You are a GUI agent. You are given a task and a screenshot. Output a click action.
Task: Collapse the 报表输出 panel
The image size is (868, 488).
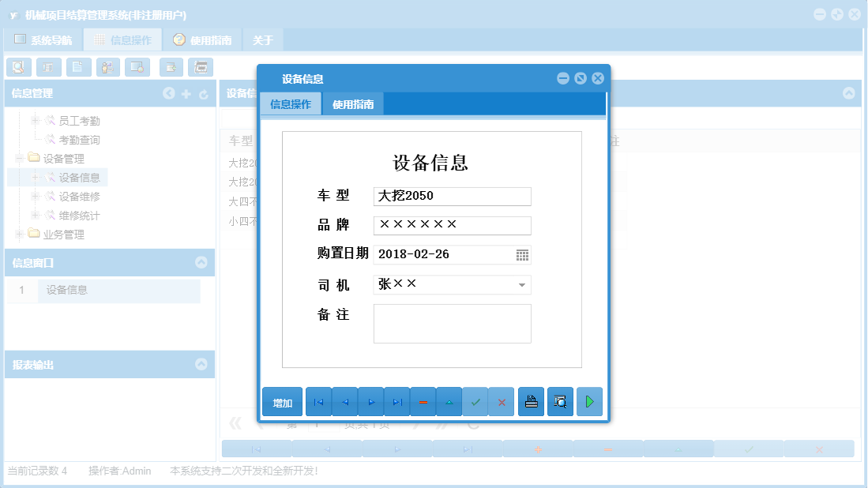pyautogui.click(x=203, y=364)
